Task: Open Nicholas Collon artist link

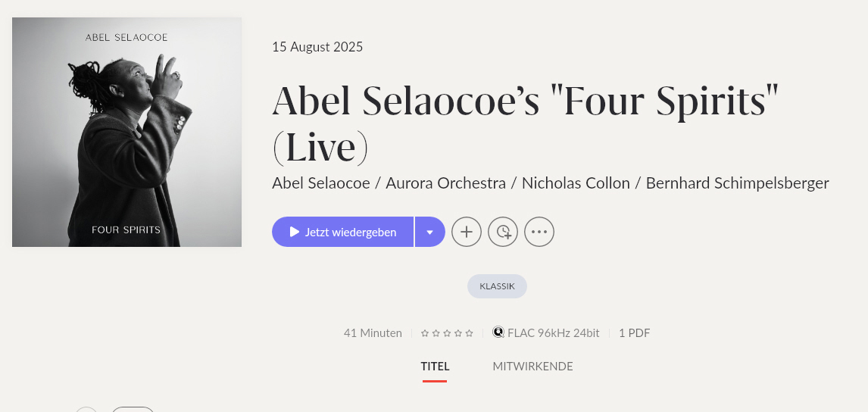Action: click(x=576, y=183)
